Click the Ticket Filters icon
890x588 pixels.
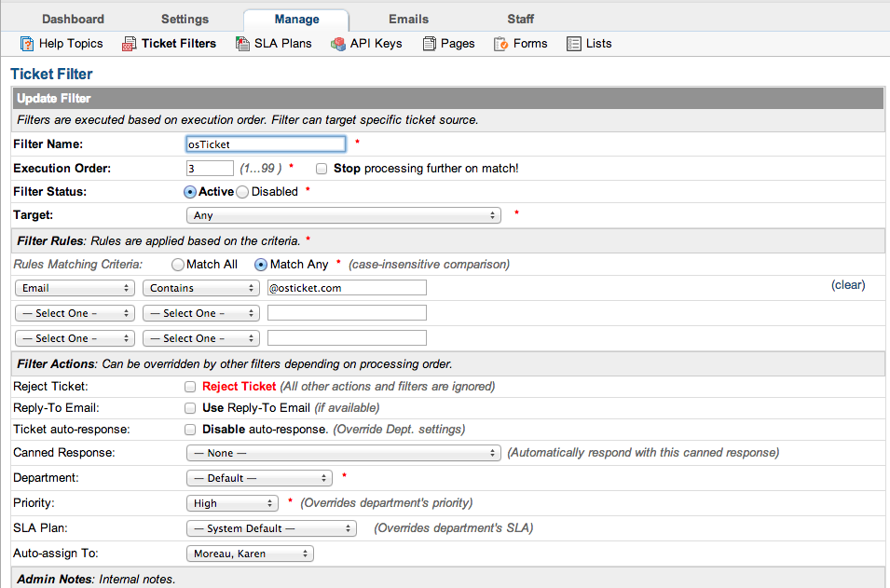pyautogui.click(x=129, y=44)
